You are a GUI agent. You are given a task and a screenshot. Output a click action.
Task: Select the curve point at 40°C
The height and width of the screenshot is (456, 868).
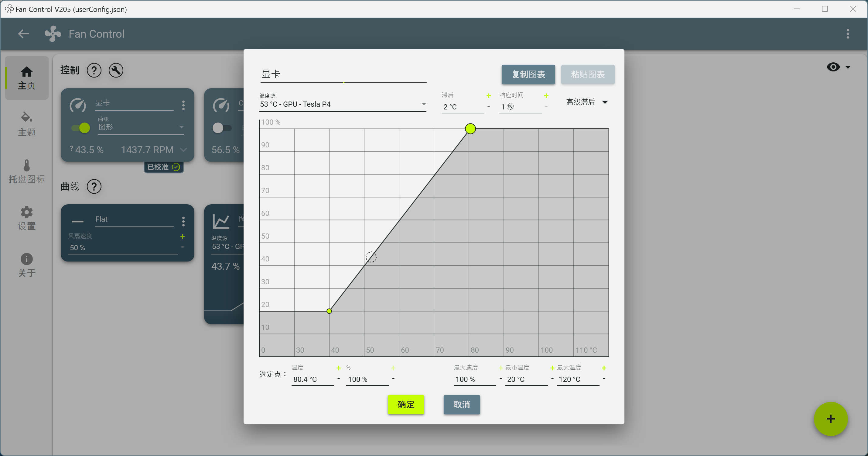(x=329, y=311)
